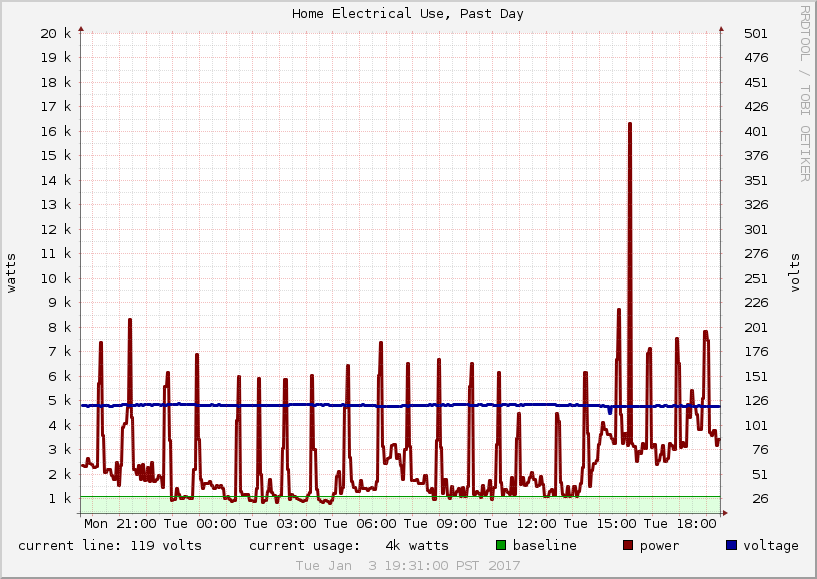The height and width of the screenshot is (579, 817).
Task: Click the '16 k' watts axis label
Action: [x=56, y=131]
